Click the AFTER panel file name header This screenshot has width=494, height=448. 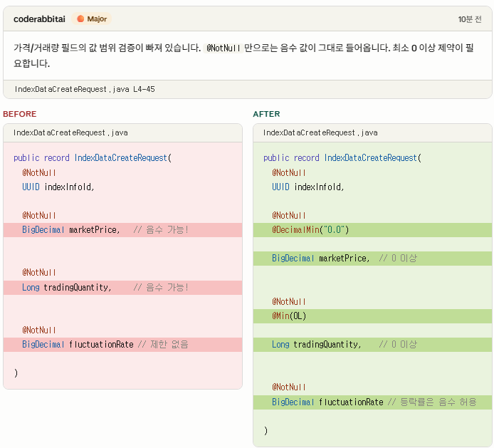pyautogui.click(x=372, y=132)
